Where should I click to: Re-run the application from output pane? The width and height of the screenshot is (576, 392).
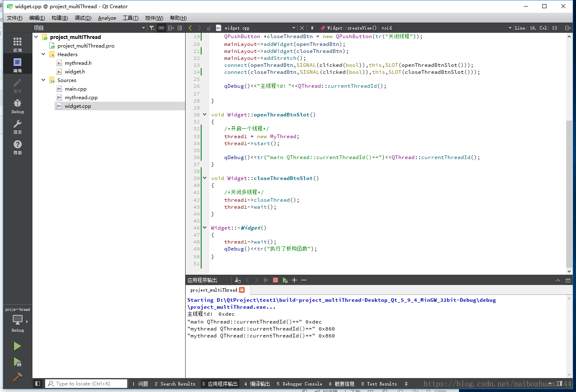[266, 280]
